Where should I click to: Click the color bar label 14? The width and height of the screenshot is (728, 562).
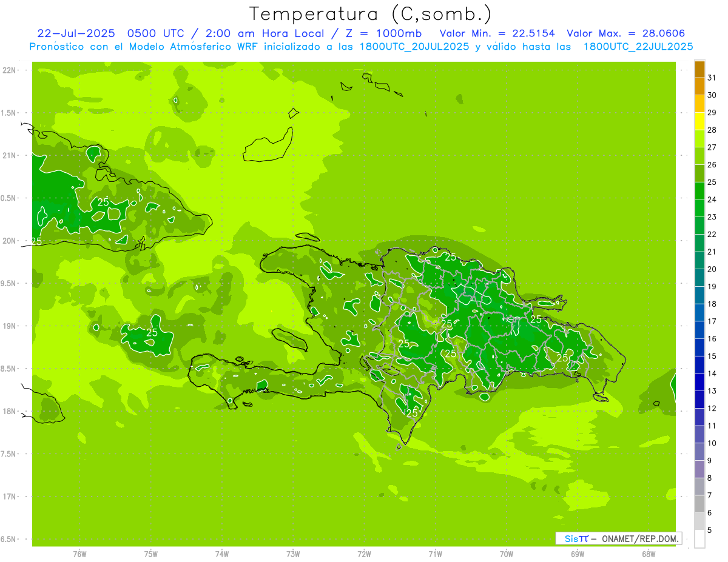pos(712,373)
